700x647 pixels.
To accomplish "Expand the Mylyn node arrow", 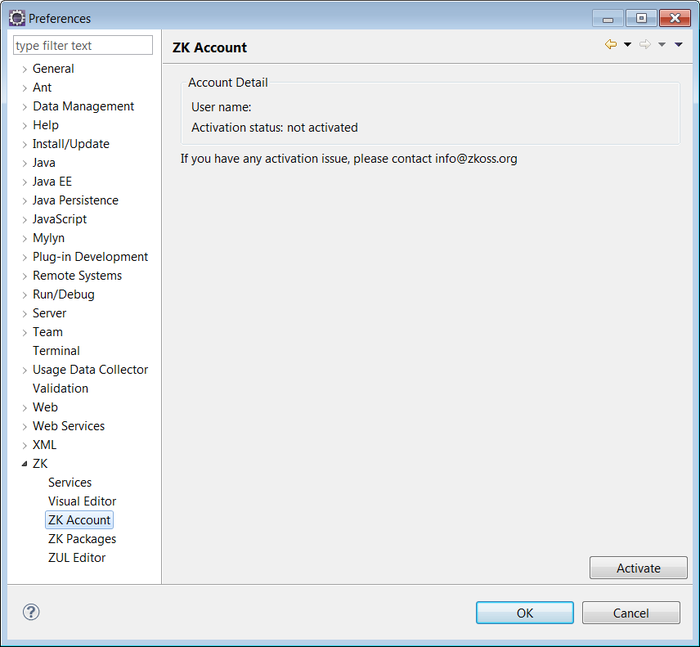I will [x=25, y=238].
